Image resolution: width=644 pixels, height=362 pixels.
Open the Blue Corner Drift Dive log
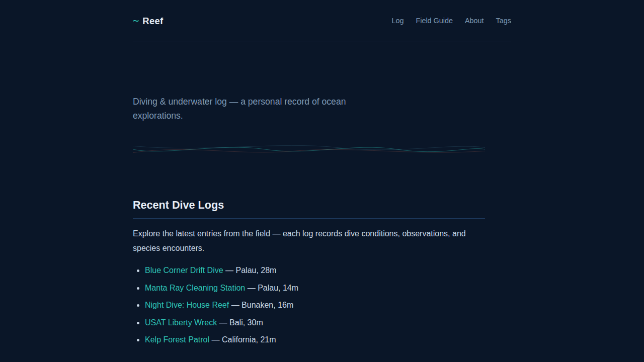pos(184,270)
